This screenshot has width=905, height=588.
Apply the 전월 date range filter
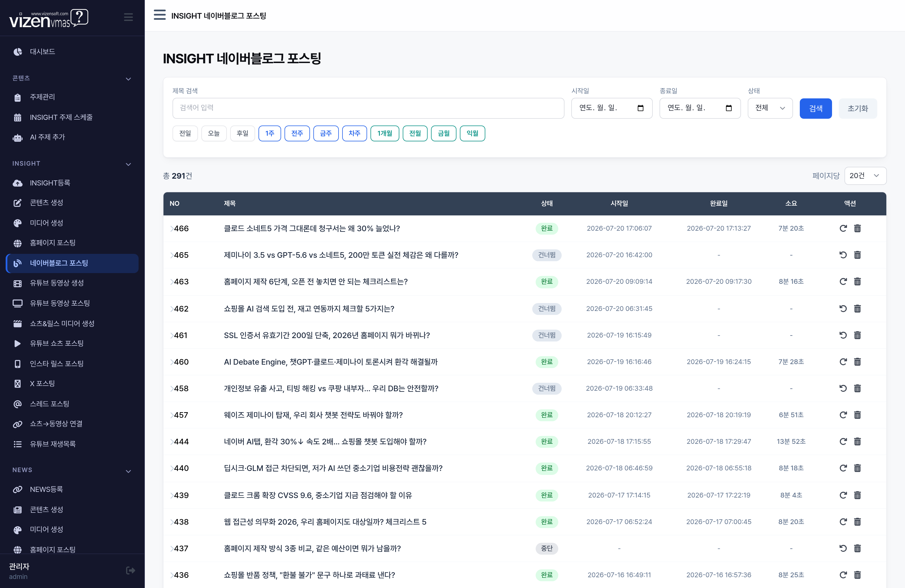pos(415,133)
